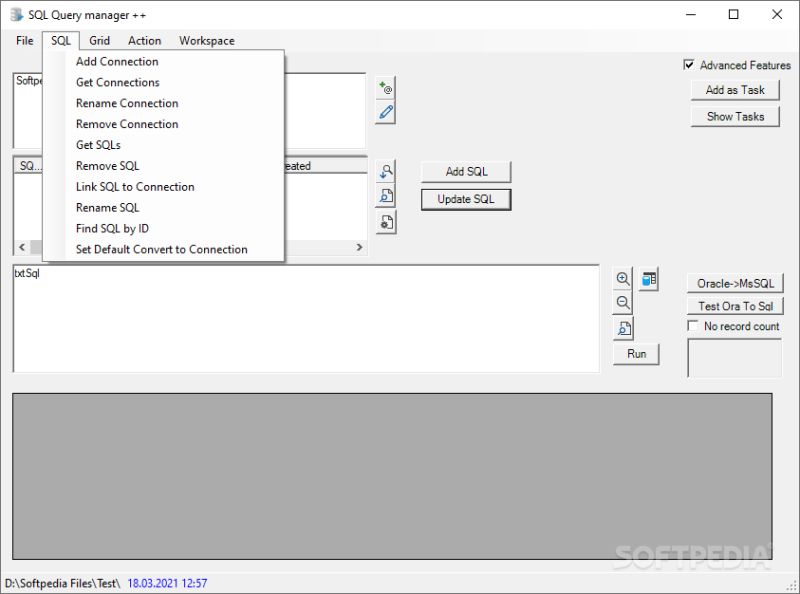The width and height of the screenshot is (800, 594).
Task: Uncheck the Advanced Features checkbox
Action: 688,64
